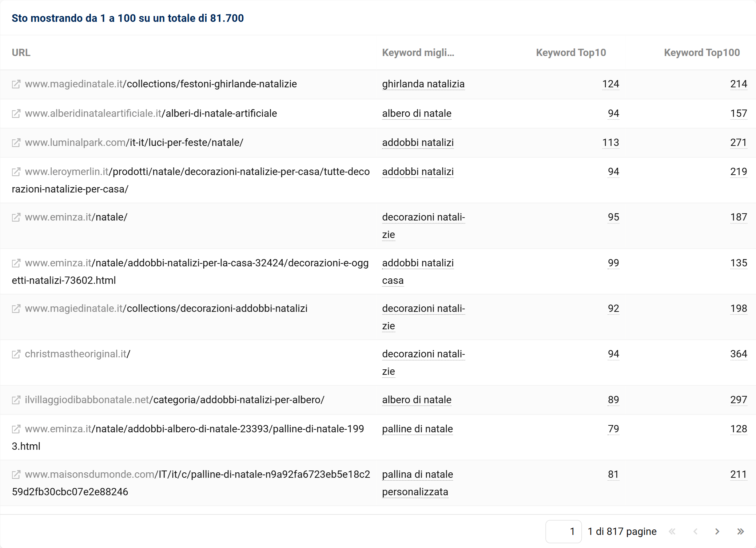The width and height of the screenshot is (756, 548).
Task: Go to the previous page arrow
Action: pos(695,532)
